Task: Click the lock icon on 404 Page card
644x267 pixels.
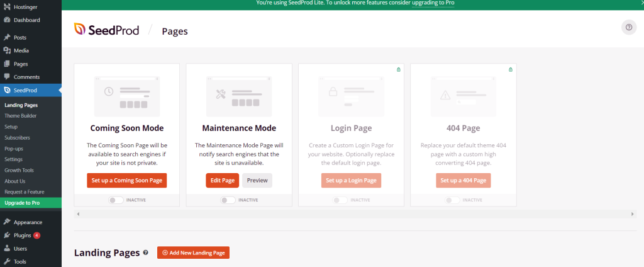Action: pos(510,70)
